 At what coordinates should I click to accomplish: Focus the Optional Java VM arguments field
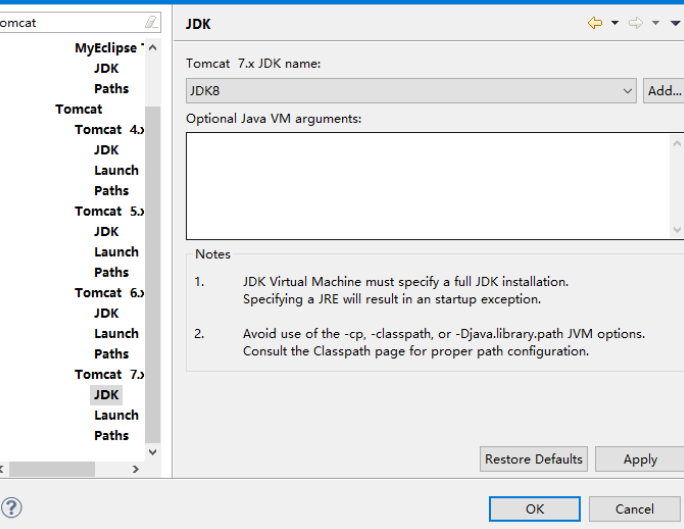(x=428, y=186)
